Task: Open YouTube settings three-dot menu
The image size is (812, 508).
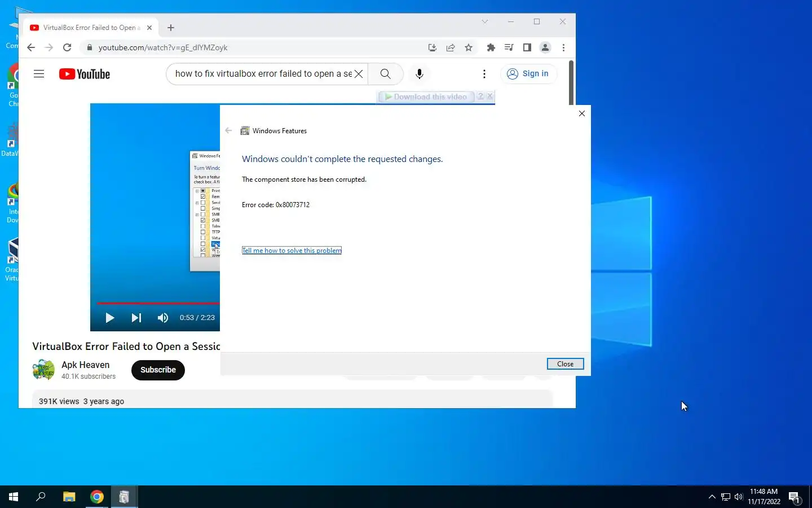Action: point(484,74)
